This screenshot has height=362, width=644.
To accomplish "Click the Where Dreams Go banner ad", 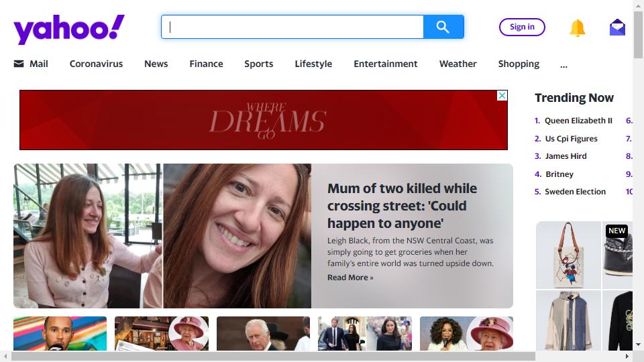I will (x=264, y=120).
